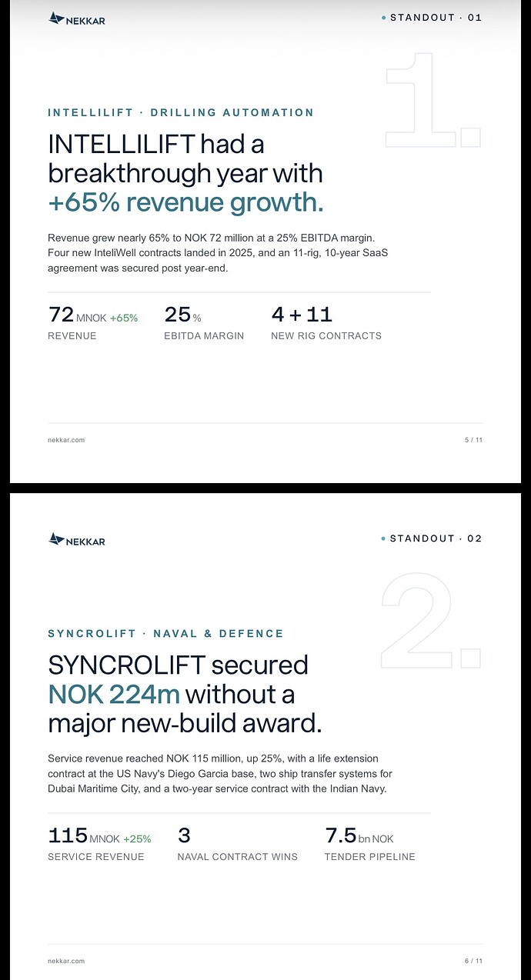Select the 72 MNOK revenue figure
This screenshot has height=980, width=531.
(x=92, y=315)
